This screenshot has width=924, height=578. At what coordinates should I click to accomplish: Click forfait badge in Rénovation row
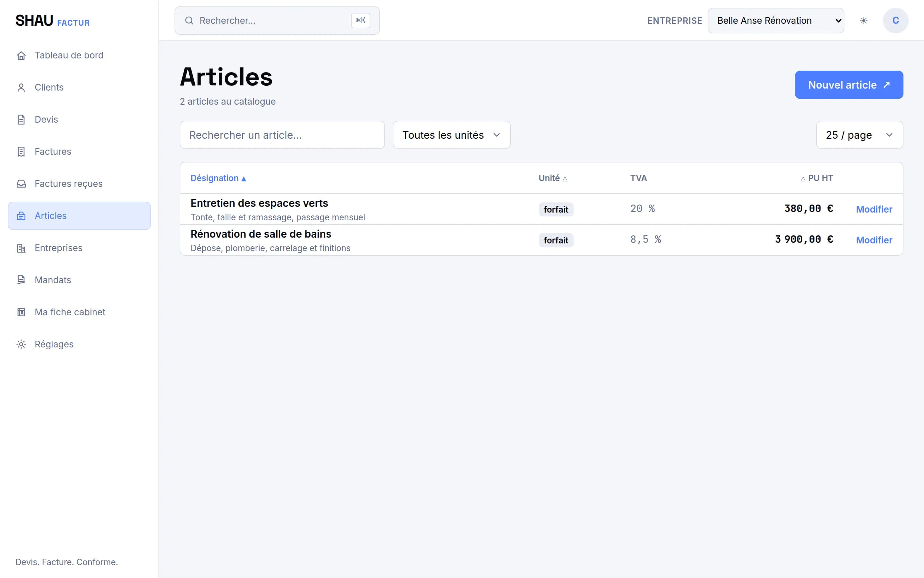click(556, 240)
